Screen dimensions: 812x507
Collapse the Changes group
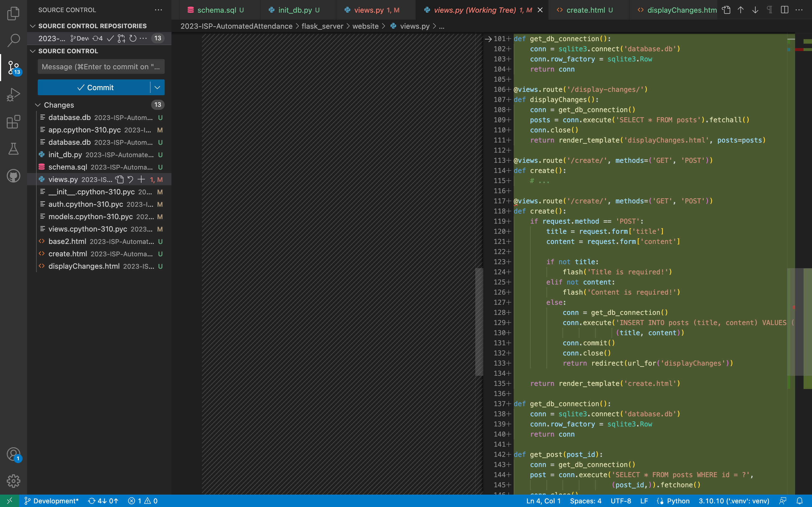click(x=38, y=105)
